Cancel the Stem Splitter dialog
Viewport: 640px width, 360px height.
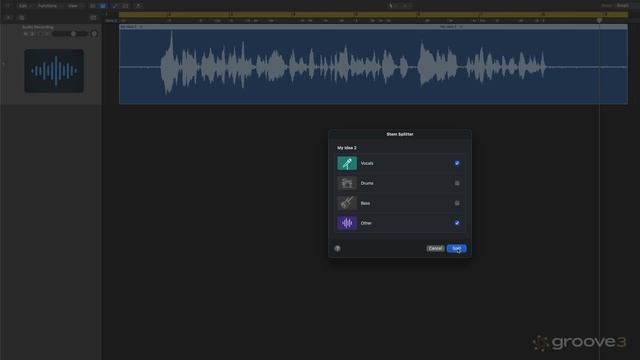point(435,248)
